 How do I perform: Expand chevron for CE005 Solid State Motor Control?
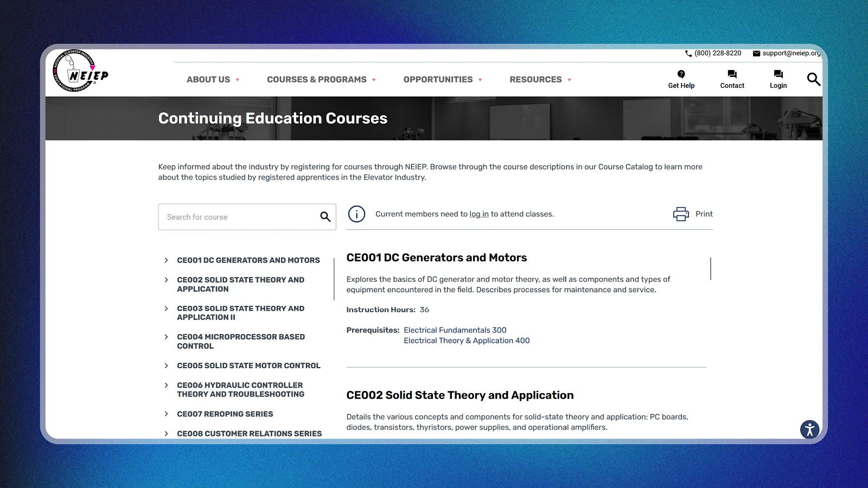pyautogui.click(x=166, y=365)
